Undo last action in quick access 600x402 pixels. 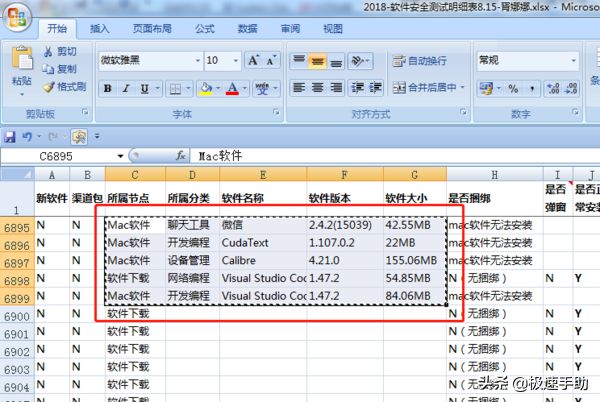click(27, 137)
